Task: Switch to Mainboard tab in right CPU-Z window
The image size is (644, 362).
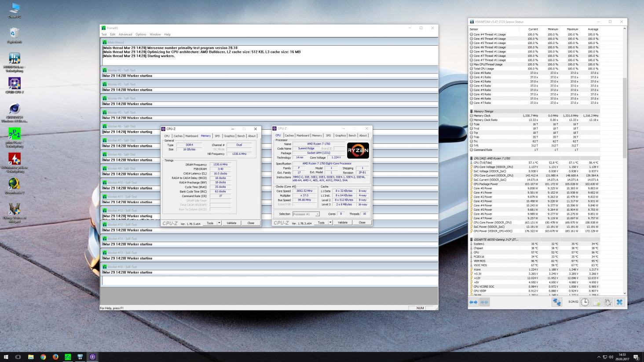Action: pyautogui.click(x=303, y=135)
